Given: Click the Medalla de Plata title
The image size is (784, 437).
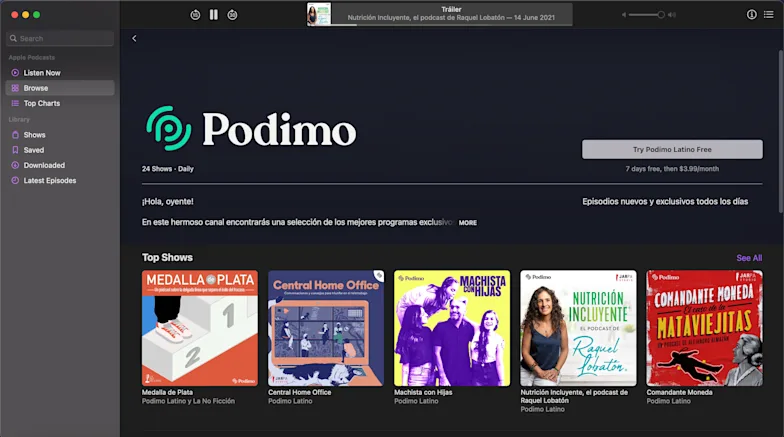Looking at the screenshot, I should (x=168, y=392).
